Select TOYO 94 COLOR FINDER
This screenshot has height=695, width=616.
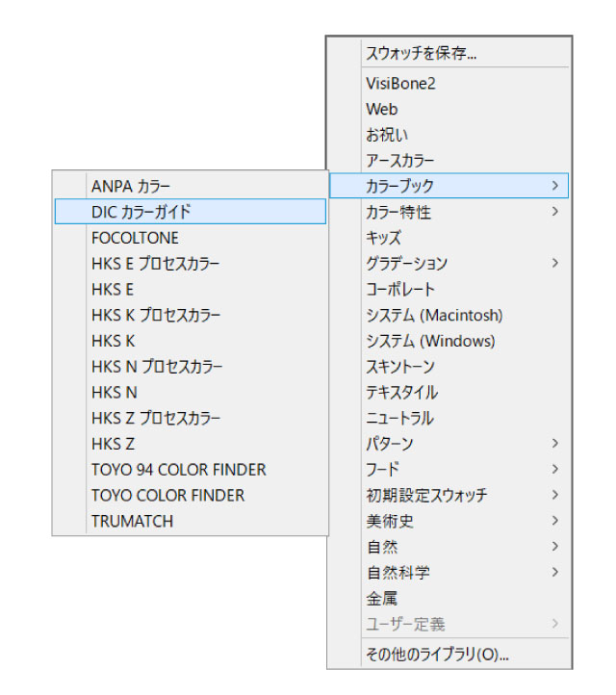[178, 470]
